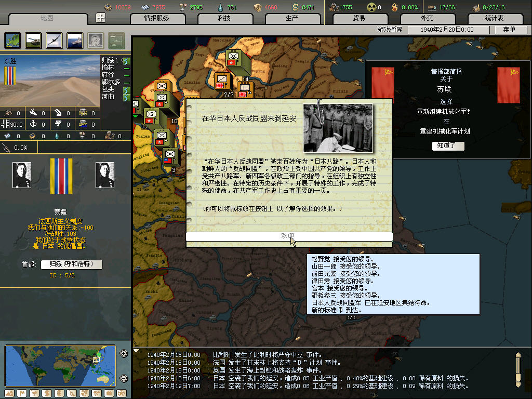Click the right minister portrait

pyautogui.click(x=105, y=175)
